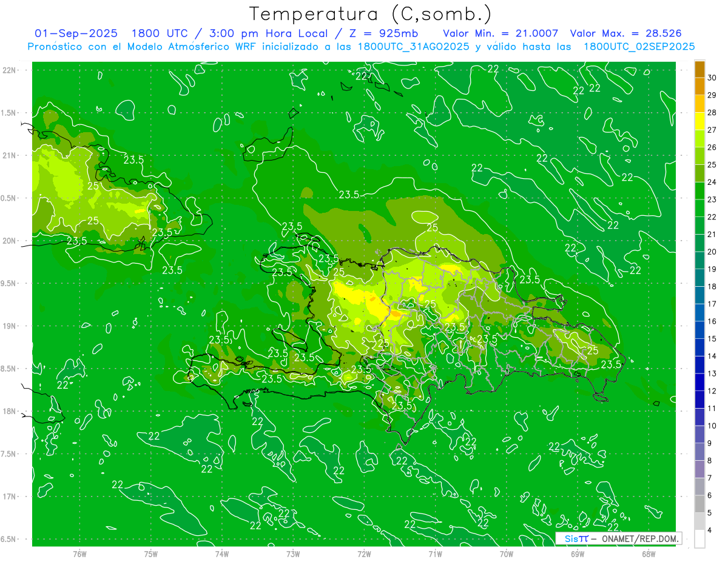Click the purple legend swatch between 7 and 8
This screenshot has width=728, height=562.
[x=699, y=469]
